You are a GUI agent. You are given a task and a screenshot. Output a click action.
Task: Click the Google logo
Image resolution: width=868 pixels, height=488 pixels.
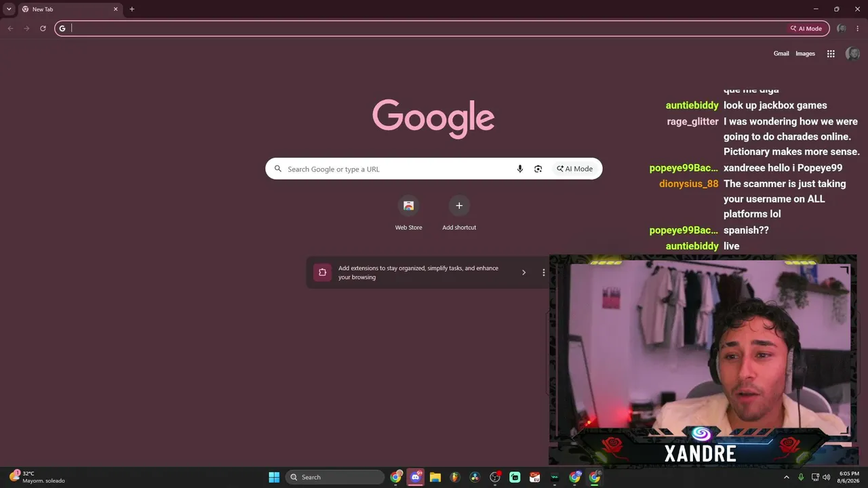(x=433, y=119)
